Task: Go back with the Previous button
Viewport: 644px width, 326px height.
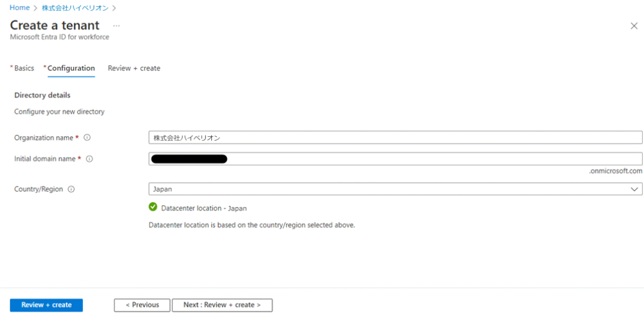Action: (x=142, y=305)
